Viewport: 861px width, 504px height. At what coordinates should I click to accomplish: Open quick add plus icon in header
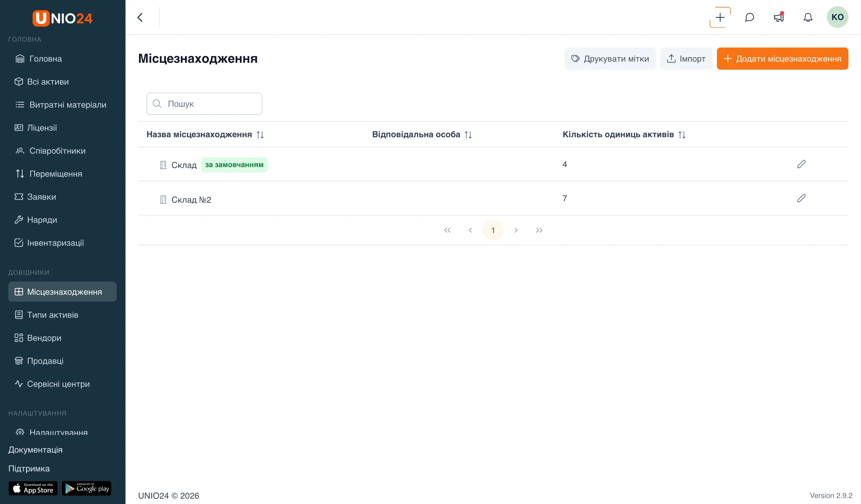pos(720,17)
